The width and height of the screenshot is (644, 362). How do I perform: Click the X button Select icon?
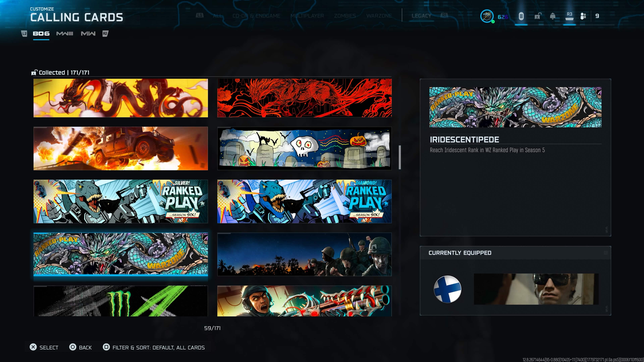pos(33,347)
